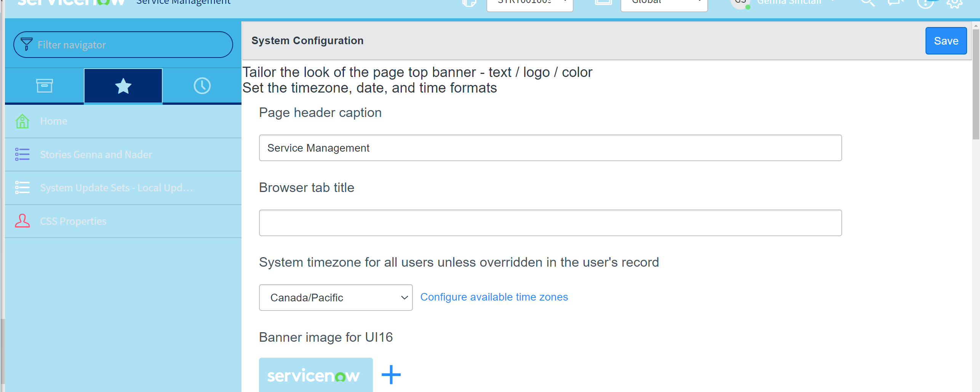Click the plus icon next to banner image
Viewport: 980px width, 392px height.
pyautogui.click(x=391, y=375)
